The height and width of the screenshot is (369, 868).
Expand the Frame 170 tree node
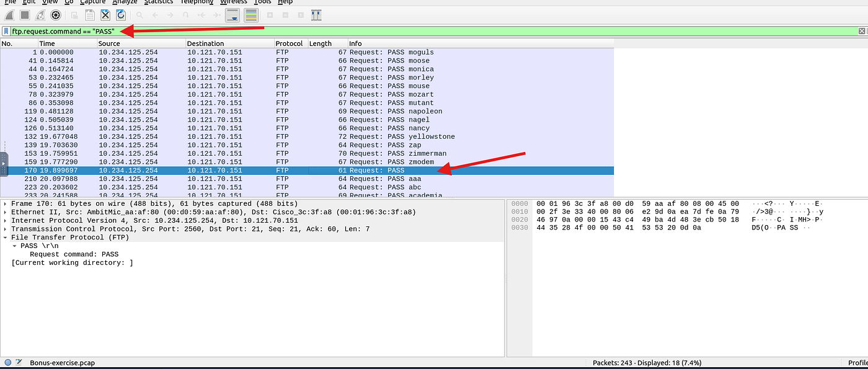point(6,203)
